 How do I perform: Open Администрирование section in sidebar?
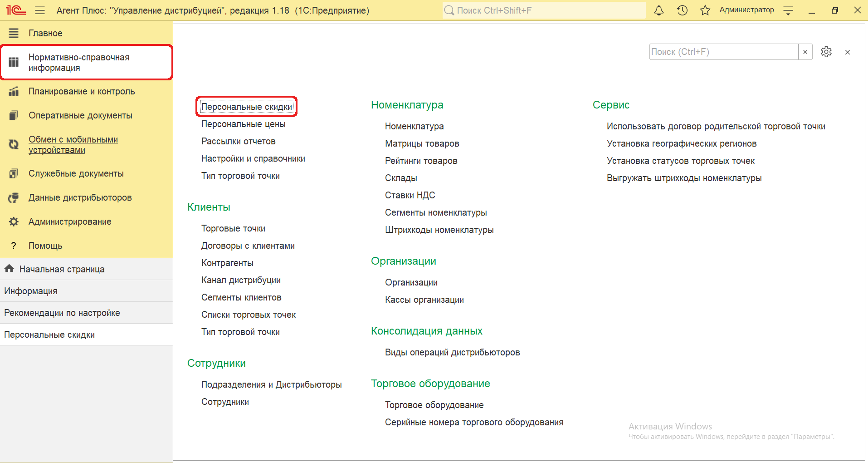point(70,222)
